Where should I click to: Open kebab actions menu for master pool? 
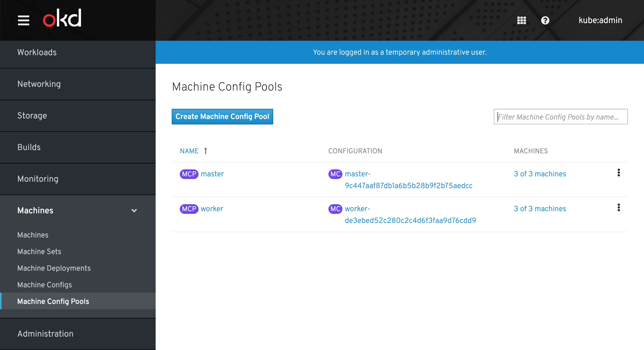point(619,173)
